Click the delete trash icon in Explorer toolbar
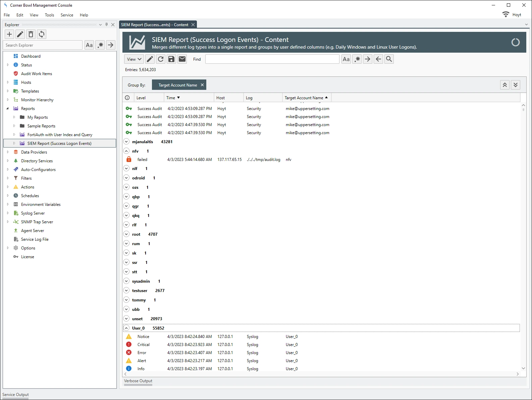This screenshot has width=532, height=400. [x=31, y=34]
